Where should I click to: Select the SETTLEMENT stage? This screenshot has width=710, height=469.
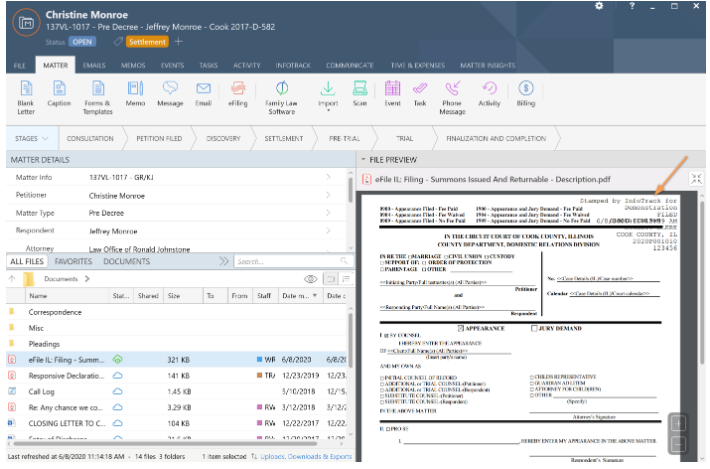(x=284, y=139)
